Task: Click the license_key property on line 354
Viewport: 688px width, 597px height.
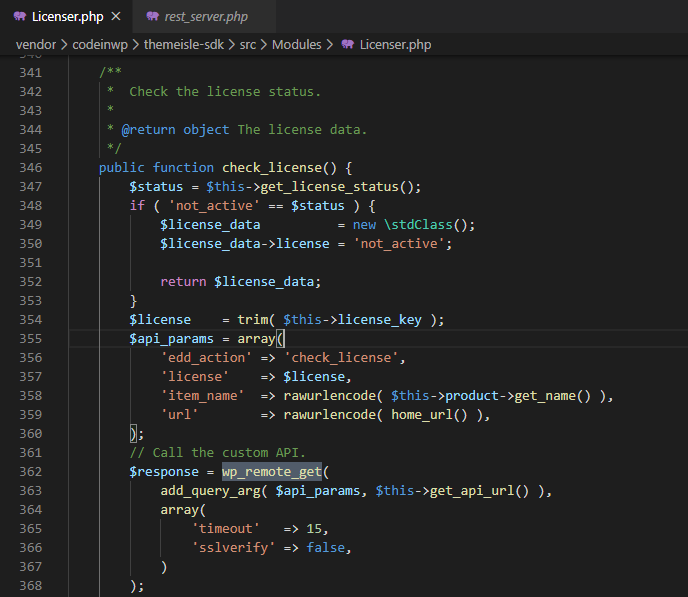Action: click(380, 320)
